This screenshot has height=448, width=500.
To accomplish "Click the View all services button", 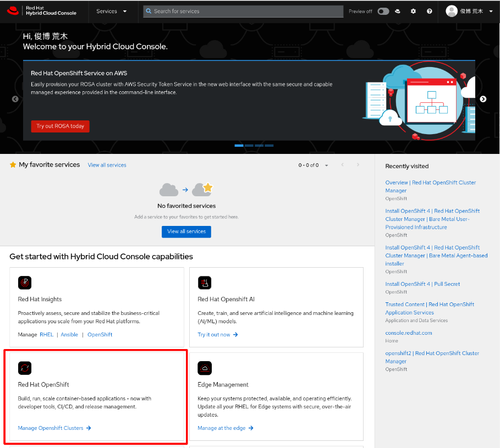I will (x=186, y=231).
